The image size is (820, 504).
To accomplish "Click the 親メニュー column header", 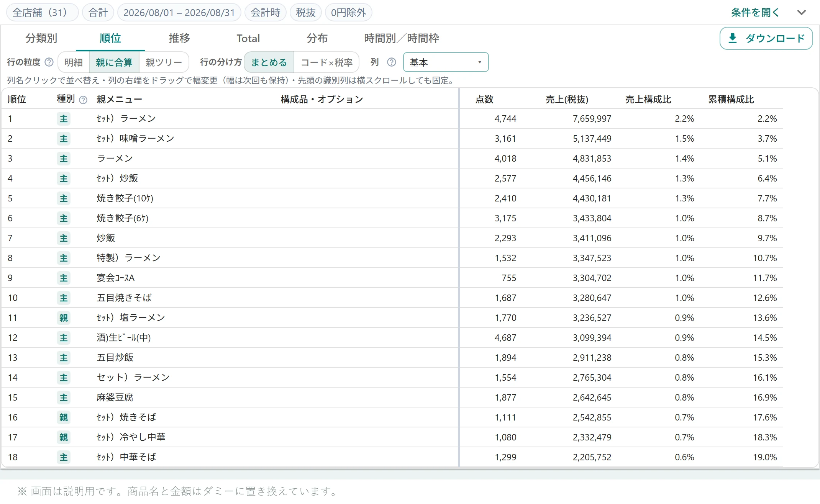I will pyautogui.click(x=119, y=99).
